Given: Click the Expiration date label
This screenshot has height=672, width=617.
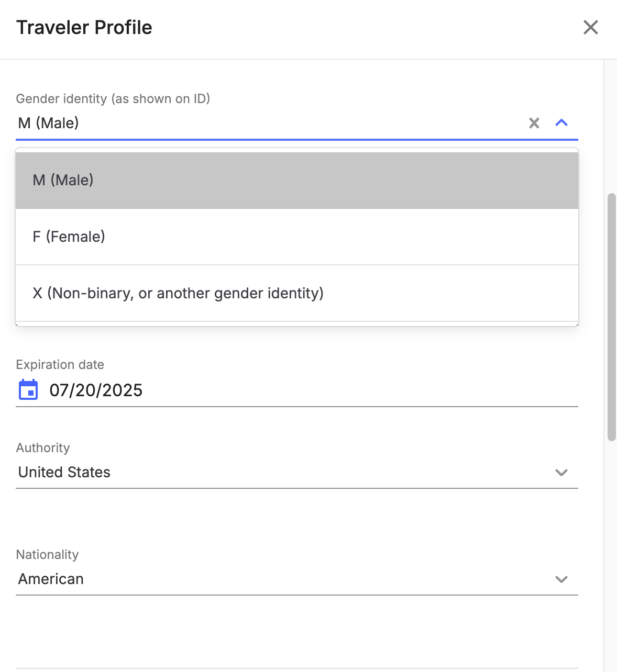Looking at the screenshot, I should (x=60, y=365).
